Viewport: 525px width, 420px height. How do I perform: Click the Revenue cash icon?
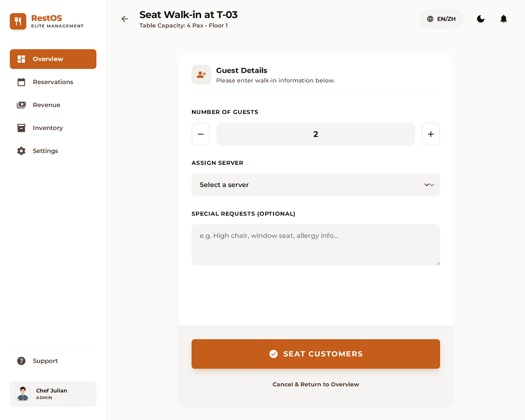point(21,105)
